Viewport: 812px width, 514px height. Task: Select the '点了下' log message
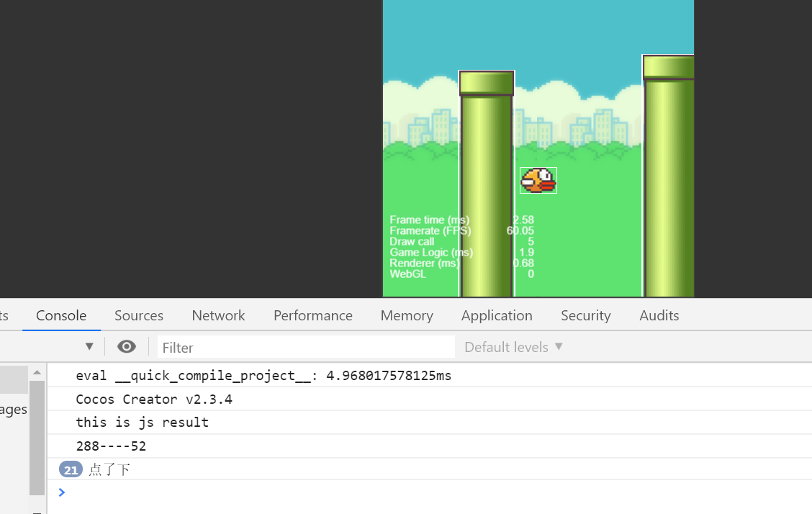tap(109, 469)
